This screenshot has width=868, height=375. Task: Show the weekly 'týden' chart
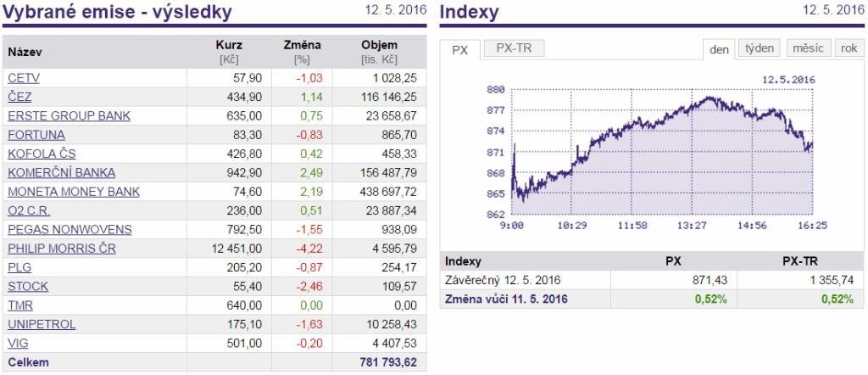pyautogui.click(x=759, y=48)
